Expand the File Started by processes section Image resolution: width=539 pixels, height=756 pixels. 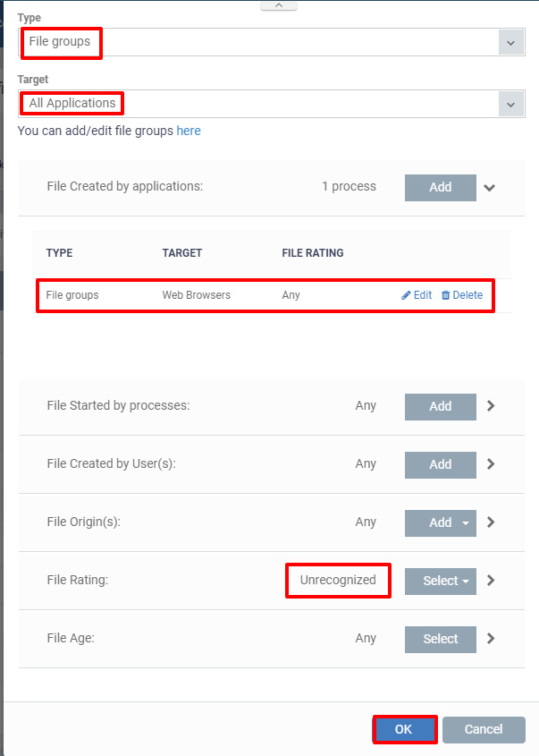click(x=491, y=406)
